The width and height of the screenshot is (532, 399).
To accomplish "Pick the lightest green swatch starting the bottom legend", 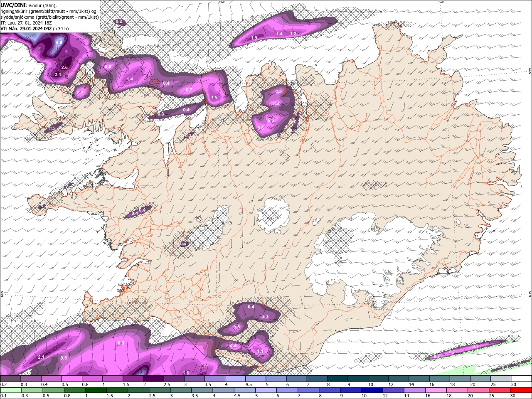I will (10, 390).
